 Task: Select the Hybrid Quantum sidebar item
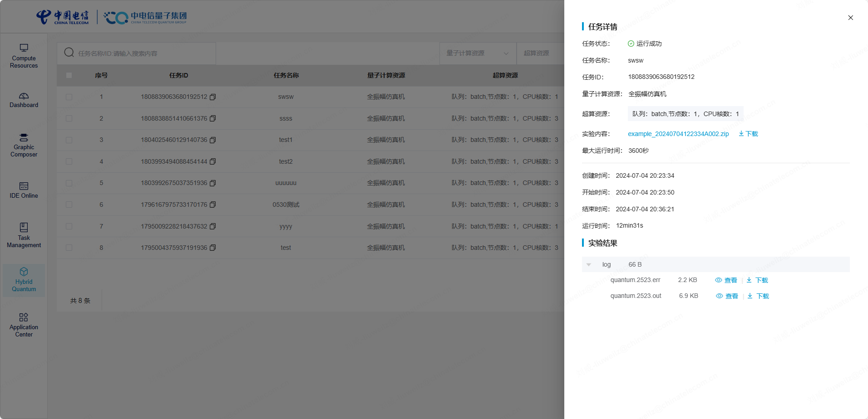pos(24,280)
